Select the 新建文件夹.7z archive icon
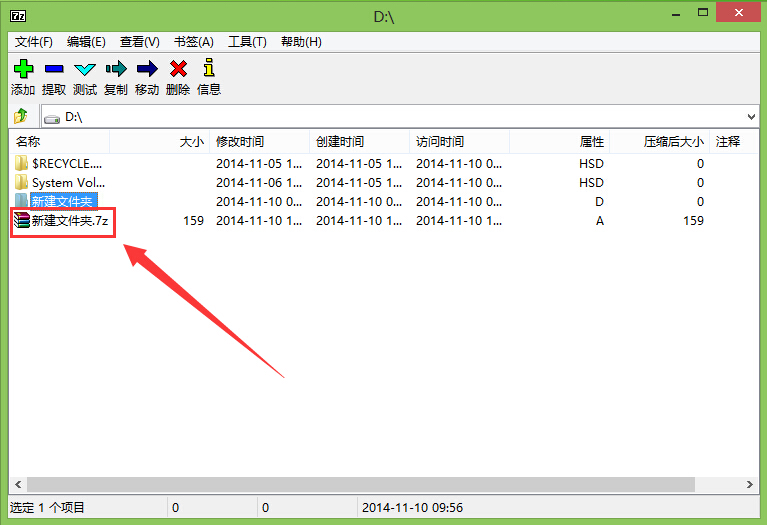 point(22,220)
